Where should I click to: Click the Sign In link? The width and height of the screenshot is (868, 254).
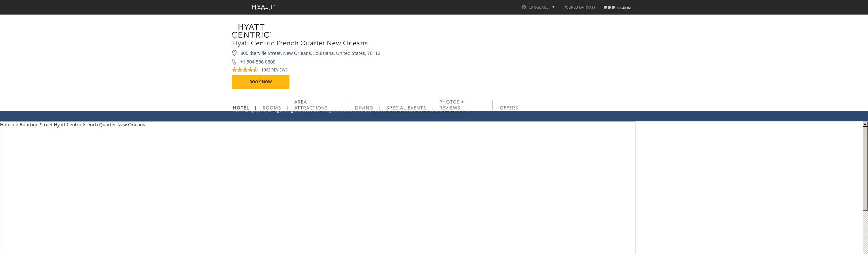point(624,8)
